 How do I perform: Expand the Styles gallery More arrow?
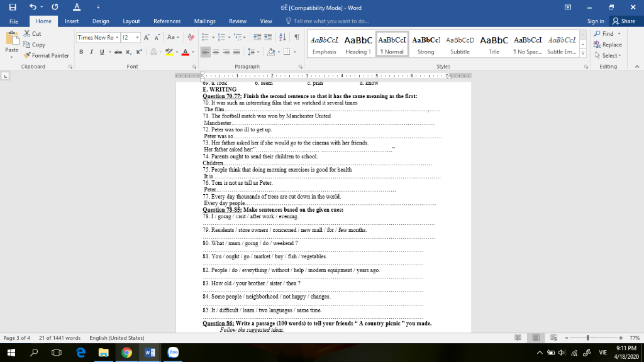coord(583,53)
